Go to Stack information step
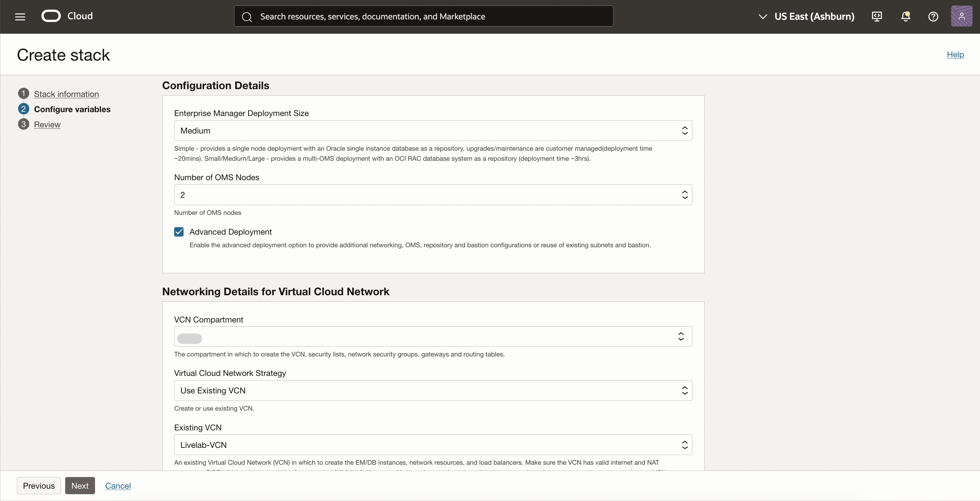 coord(66,94)
